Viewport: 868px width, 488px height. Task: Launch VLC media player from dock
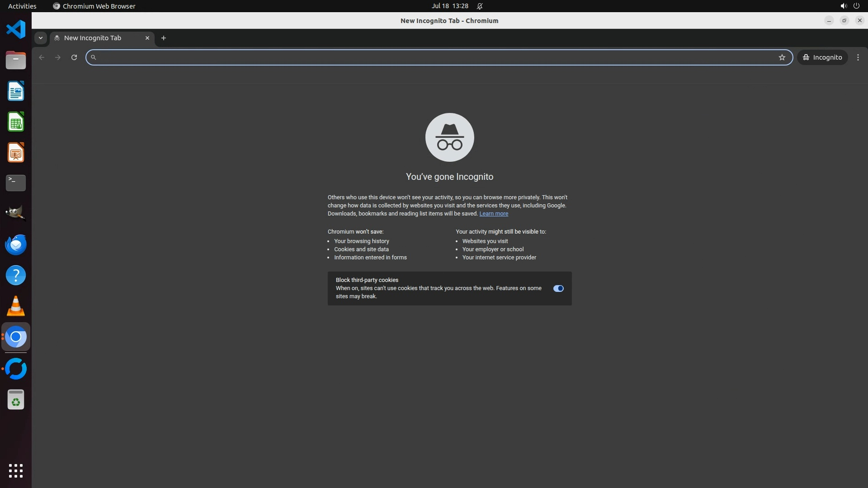coord(16,306)
